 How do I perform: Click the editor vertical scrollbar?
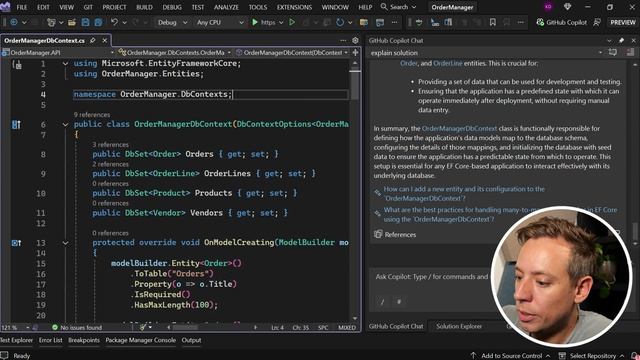(x=355, y=190)
